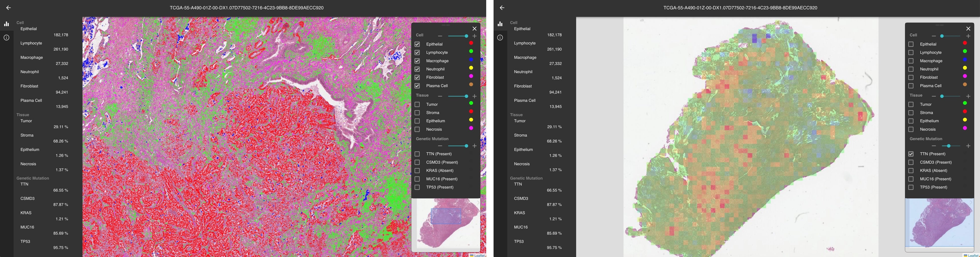Increase Genetic Mutation opacity plus in right viewer
This screenshot has width=980, height=257.
pyautogui.click(x=968, y=146)
